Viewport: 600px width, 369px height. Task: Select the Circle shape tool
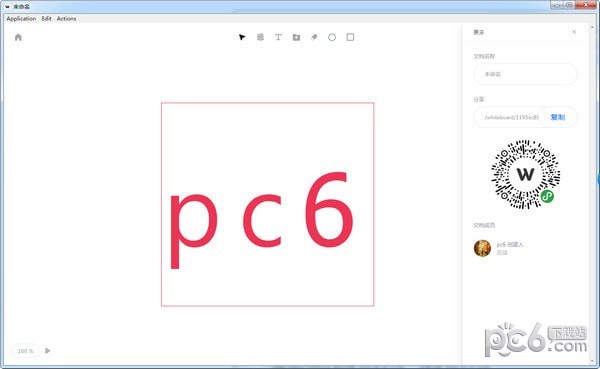tap(332, 37)
